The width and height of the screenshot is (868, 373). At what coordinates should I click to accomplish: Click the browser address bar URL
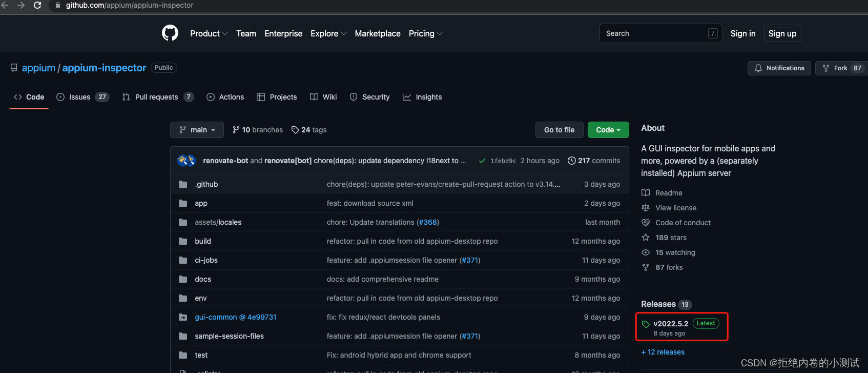click(x=130, y=5)
